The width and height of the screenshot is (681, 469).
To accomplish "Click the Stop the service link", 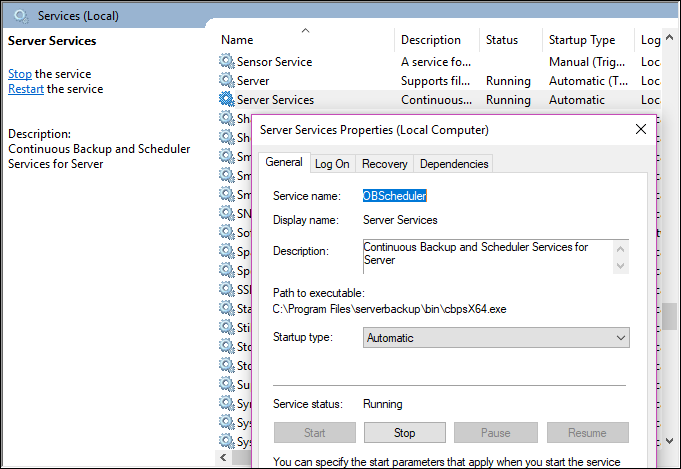I will point(20,74).
